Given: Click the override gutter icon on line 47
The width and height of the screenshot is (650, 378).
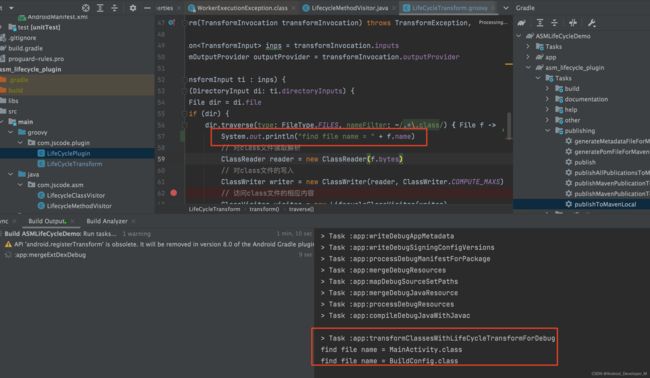Looking at the screenshot, I should click(171, 23).
